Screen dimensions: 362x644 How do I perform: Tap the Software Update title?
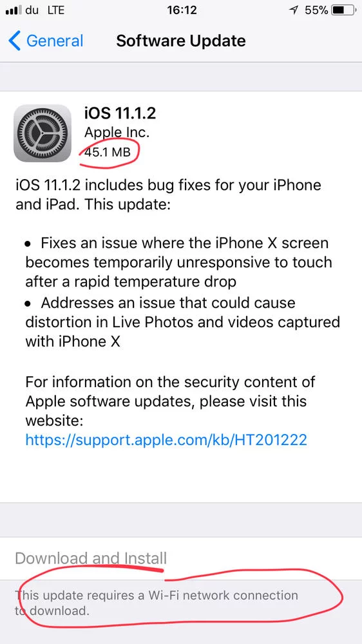tap(181, 41)
